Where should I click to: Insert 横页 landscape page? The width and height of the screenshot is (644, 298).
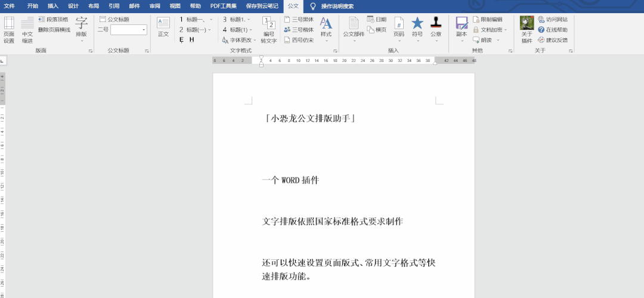[377, 30]
